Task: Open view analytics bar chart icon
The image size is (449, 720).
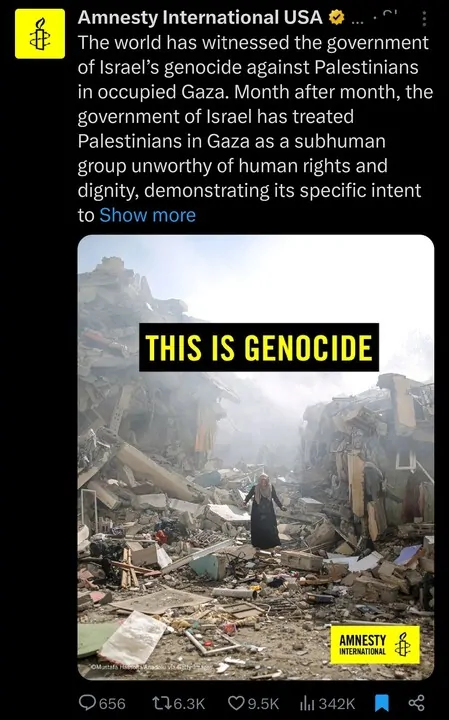Action: tap(307, 703)
